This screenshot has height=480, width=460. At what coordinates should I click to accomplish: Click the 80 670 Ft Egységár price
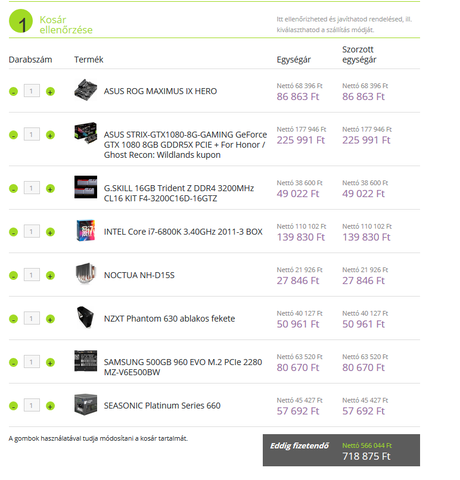click(x=298, y=368)
